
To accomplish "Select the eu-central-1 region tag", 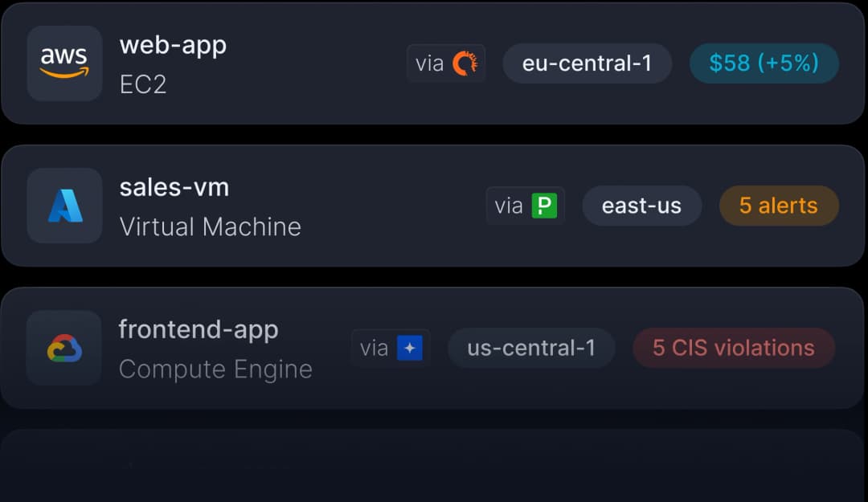I will 588,63.
